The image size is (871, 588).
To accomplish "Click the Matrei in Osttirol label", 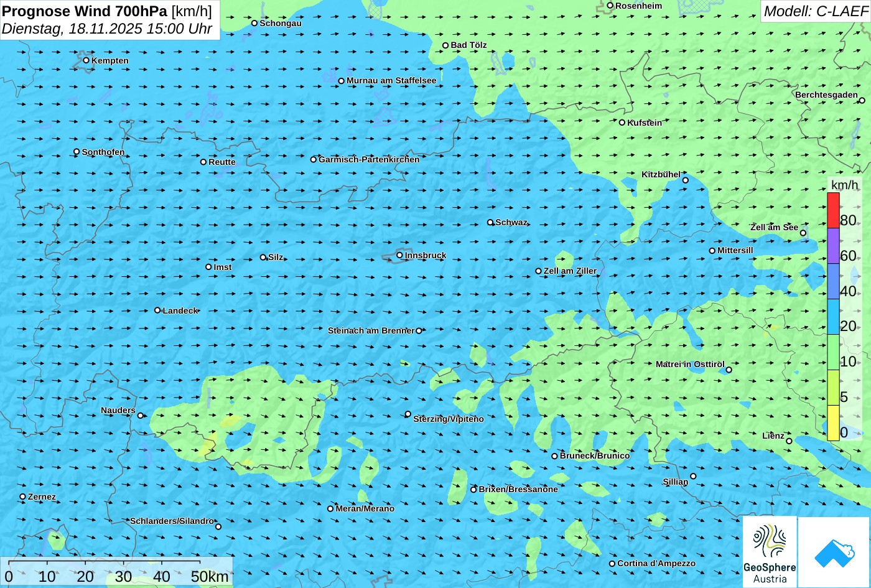I will click(x=690, y=364).
